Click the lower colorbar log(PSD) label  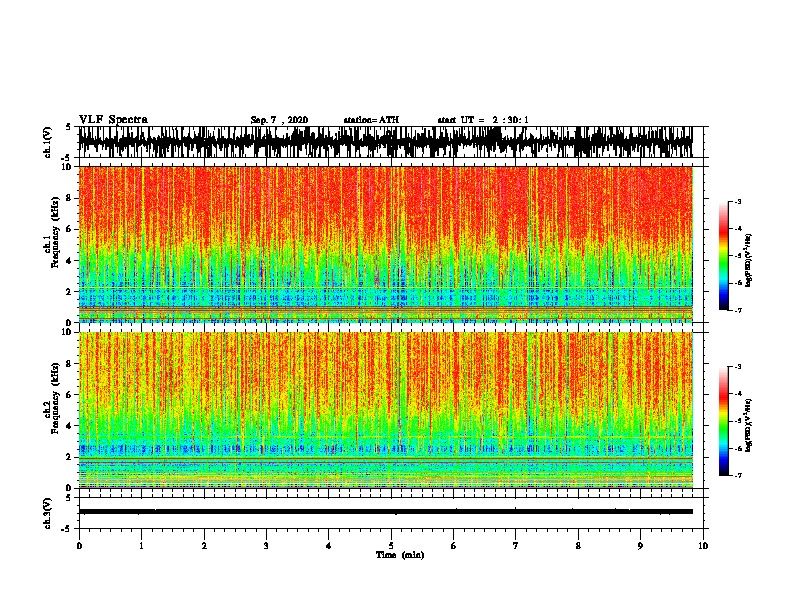pos(748,425)
